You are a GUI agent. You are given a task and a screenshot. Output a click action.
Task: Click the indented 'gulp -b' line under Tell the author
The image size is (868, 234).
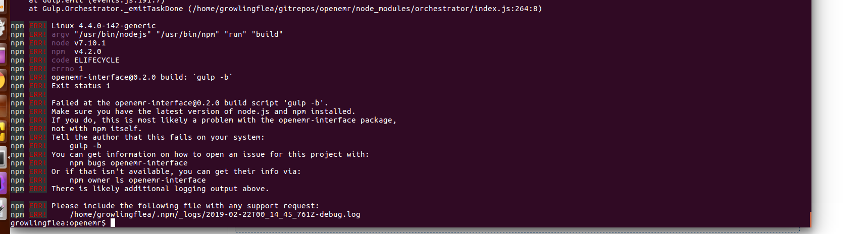(x=85, y=146)
